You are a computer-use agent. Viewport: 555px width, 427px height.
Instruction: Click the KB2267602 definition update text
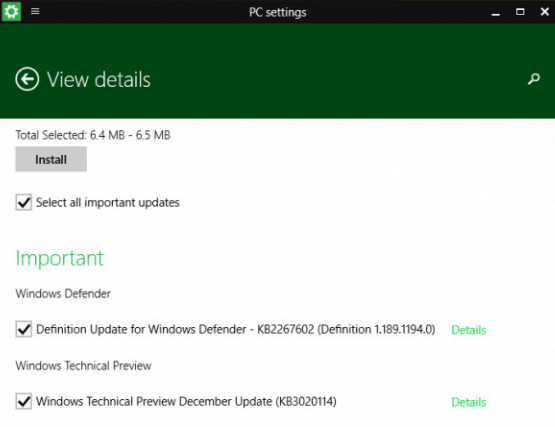click(x=236, y=329)
